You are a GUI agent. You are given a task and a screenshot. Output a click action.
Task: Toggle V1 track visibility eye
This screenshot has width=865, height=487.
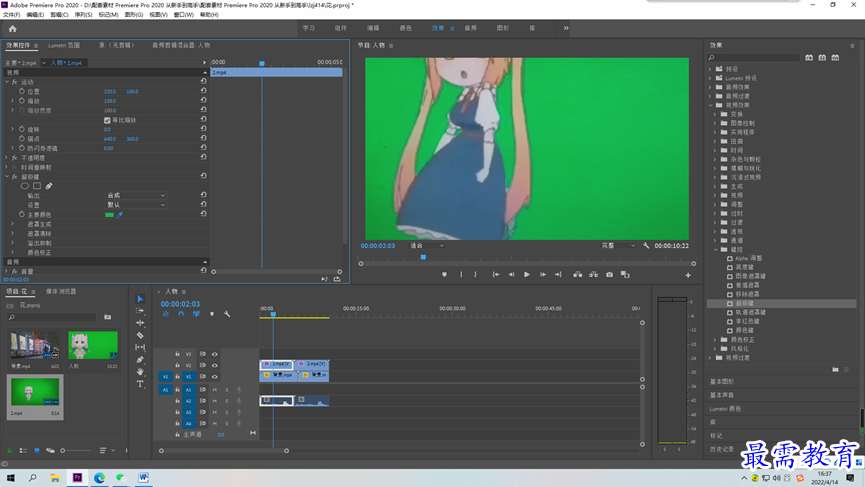pyautogui.click(x=215, y=377)
